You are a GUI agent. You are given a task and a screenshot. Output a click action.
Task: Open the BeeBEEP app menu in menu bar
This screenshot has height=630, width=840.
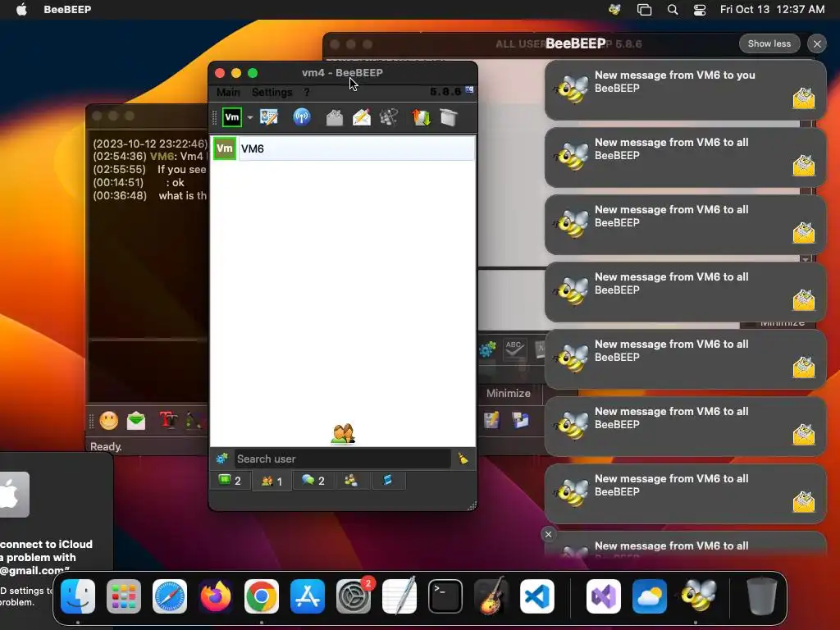click(x=67, y=9)
